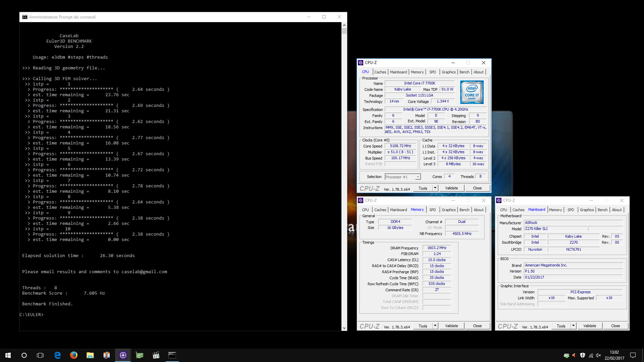This screenshot has height=362, width=644.
Task: Open Bench tab in CPU window
Action: click(x=464, y=72)
